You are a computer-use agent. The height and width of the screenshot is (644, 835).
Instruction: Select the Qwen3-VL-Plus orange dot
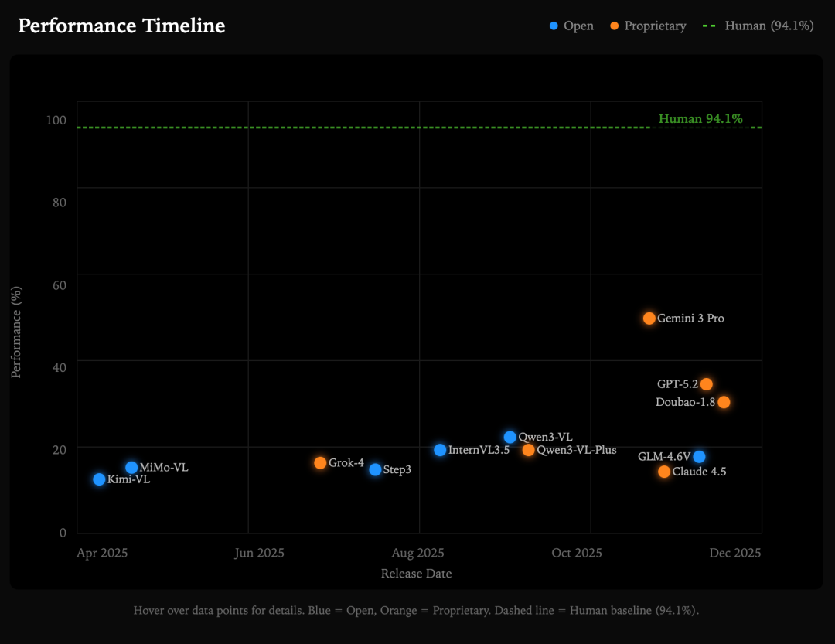[529, 450]
